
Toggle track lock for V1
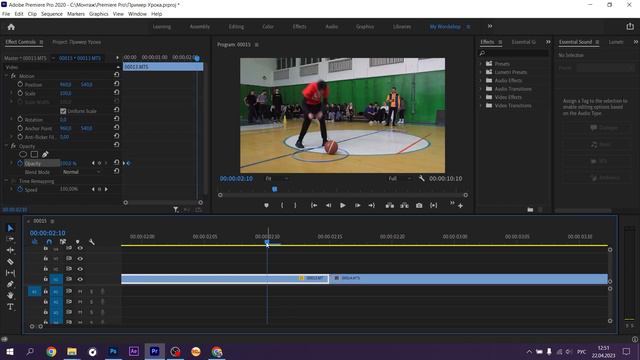[46, 279]
